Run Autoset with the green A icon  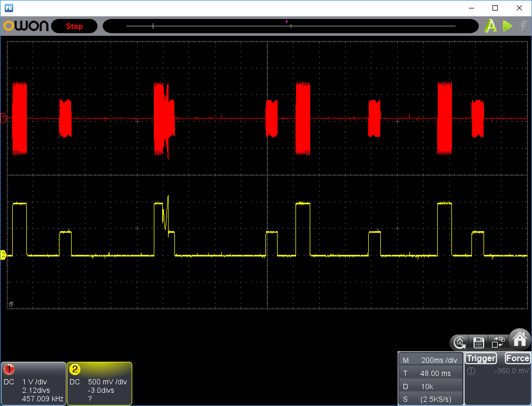[490, 26]
